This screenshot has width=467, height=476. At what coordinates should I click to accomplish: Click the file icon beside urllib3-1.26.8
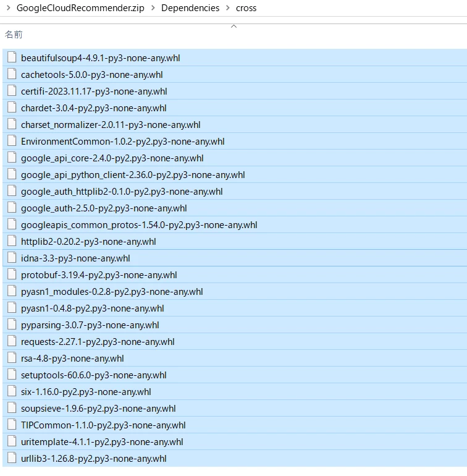tap(12, 458)
